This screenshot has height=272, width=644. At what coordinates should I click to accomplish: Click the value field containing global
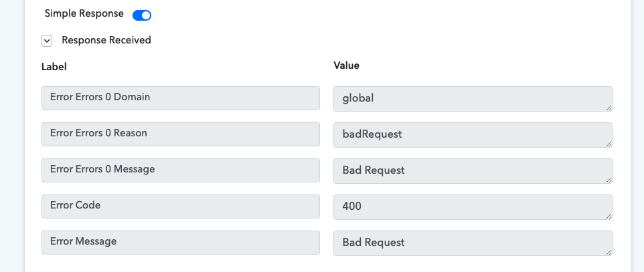coord(473,99)
